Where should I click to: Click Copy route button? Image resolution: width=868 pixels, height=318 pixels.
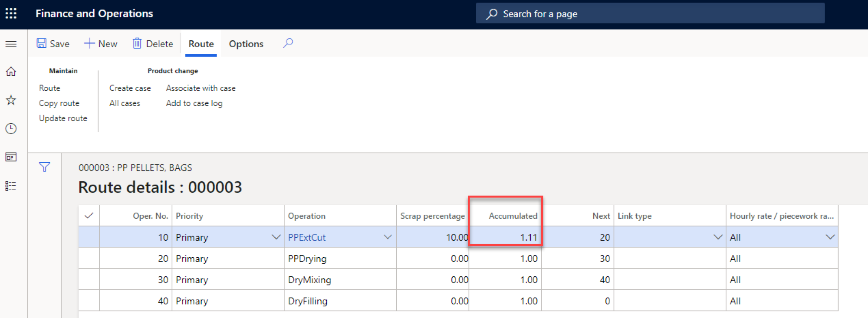click(59, 103)
